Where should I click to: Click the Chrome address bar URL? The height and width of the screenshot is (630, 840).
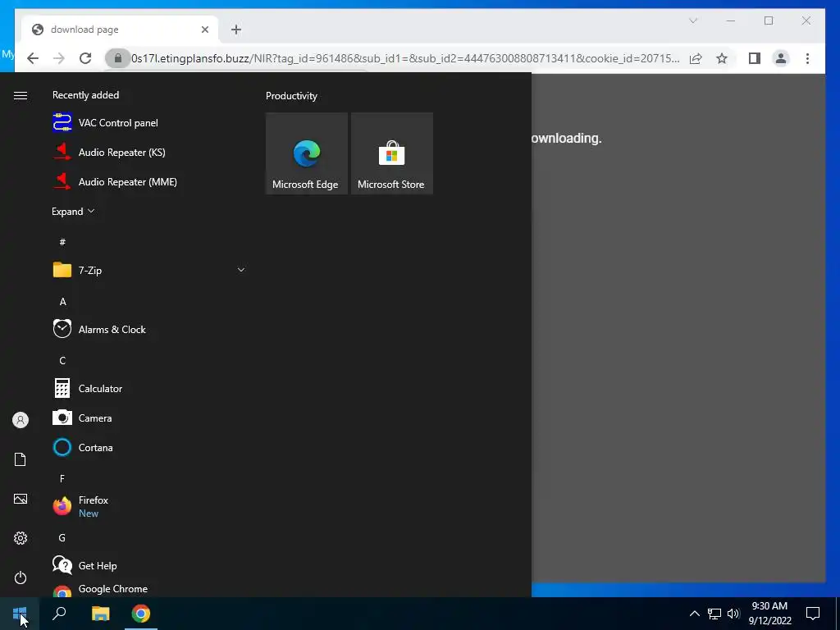405,58
